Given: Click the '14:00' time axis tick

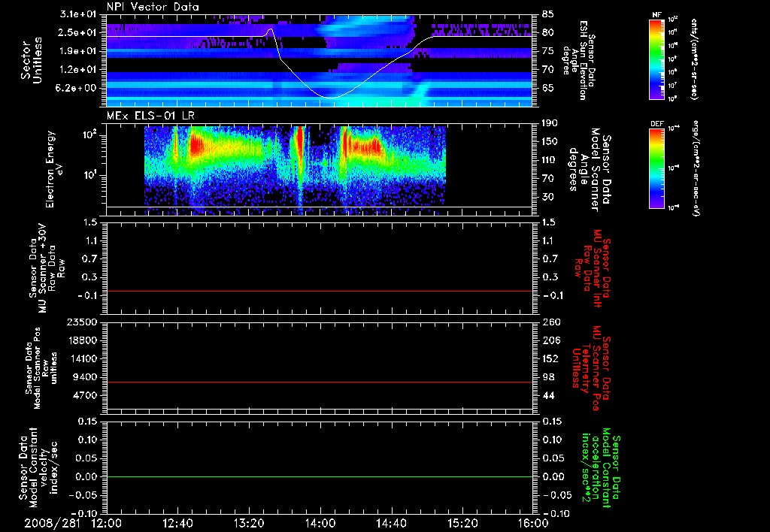Looking at the screenshot, I should [320, 524].
